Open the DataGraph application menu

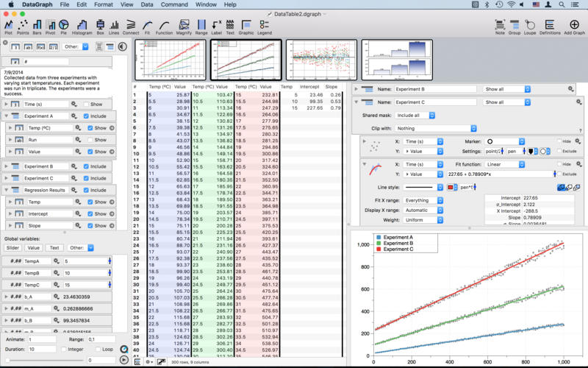[37, 4]
